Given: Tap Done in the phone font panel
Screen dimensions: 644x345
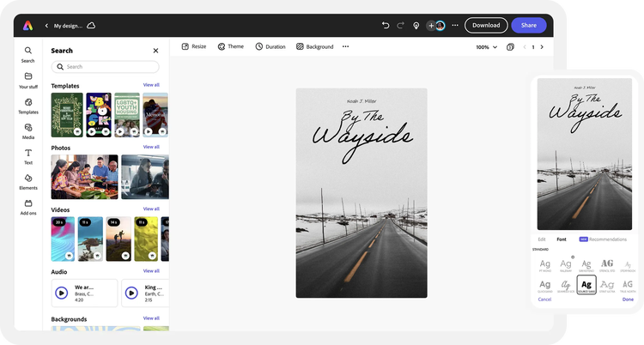Looking at the screenshot, I should pyautogui.click(x=628, y=300).
